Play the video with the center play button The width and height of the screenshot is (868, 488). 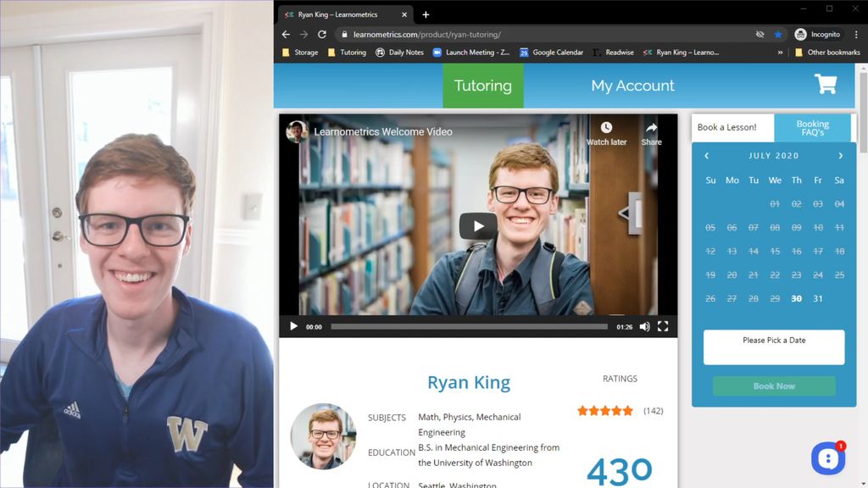(478, 225)
